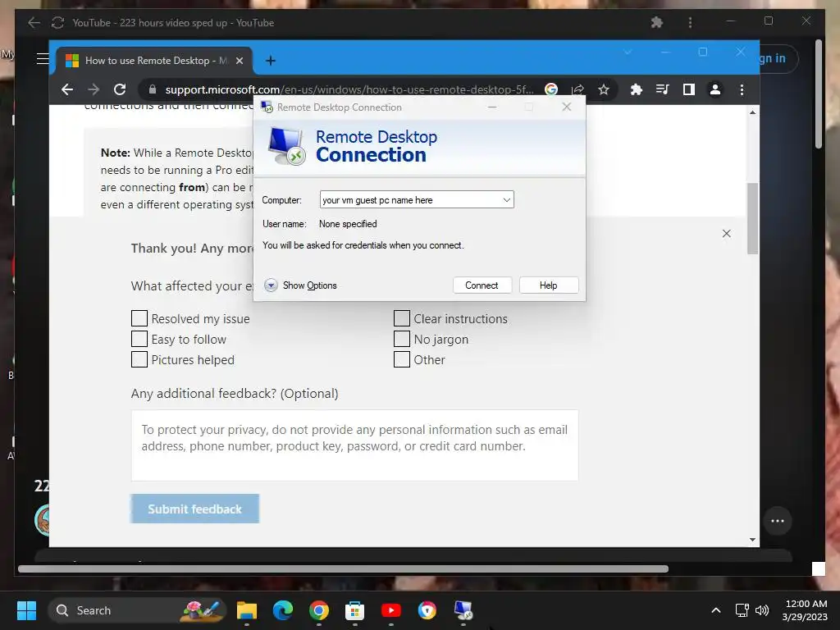
Task: Go back in the inner Chrome browser
Action: coord(67,89)
